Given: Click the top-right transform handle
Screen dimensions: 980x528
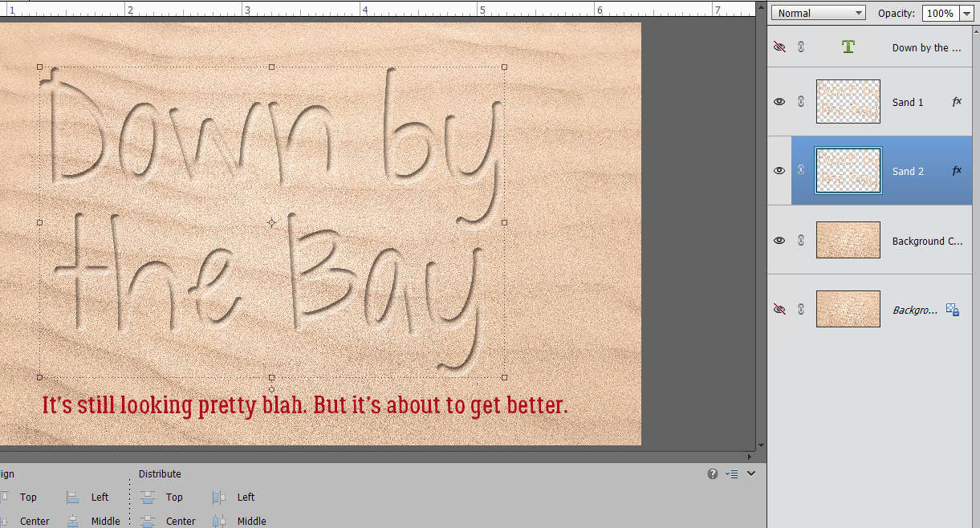Looking at the screenshot, I should pyautogui.click(x=504, y=67).
